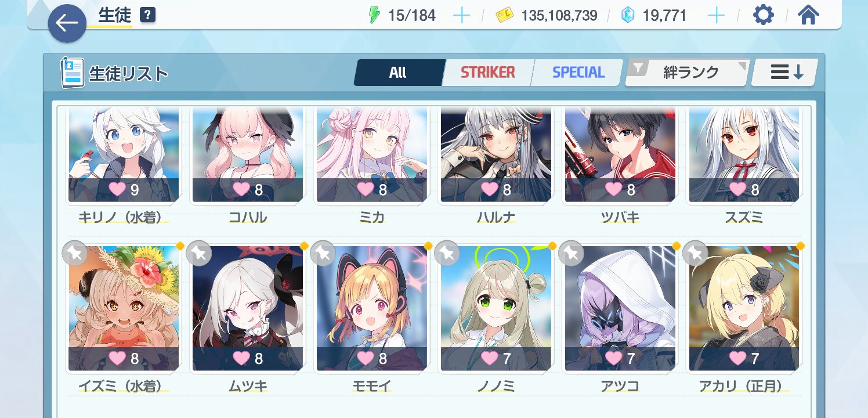Open the help question mark icon
The width and height of the screenshot is (868, 418).
148,15
